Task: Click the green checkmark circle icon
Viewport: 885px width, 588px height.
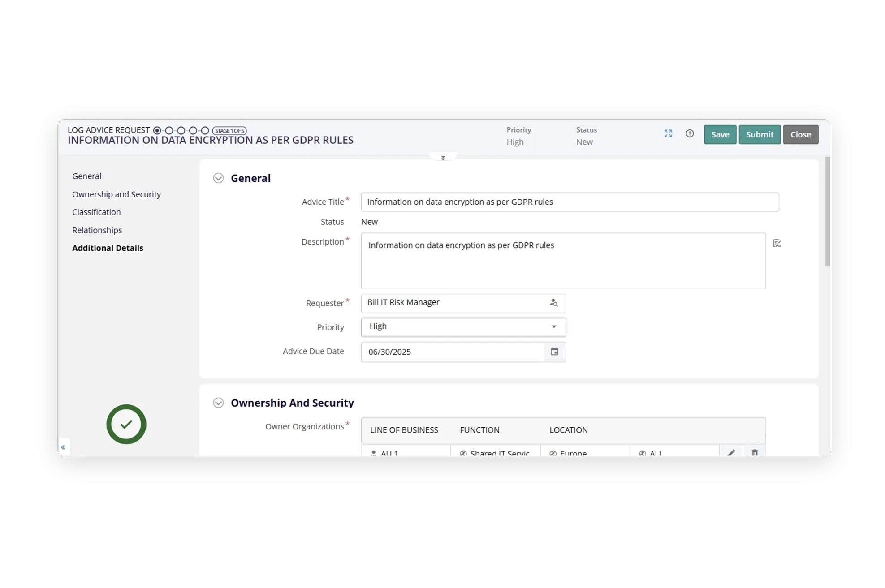Action: click(126, 424)
